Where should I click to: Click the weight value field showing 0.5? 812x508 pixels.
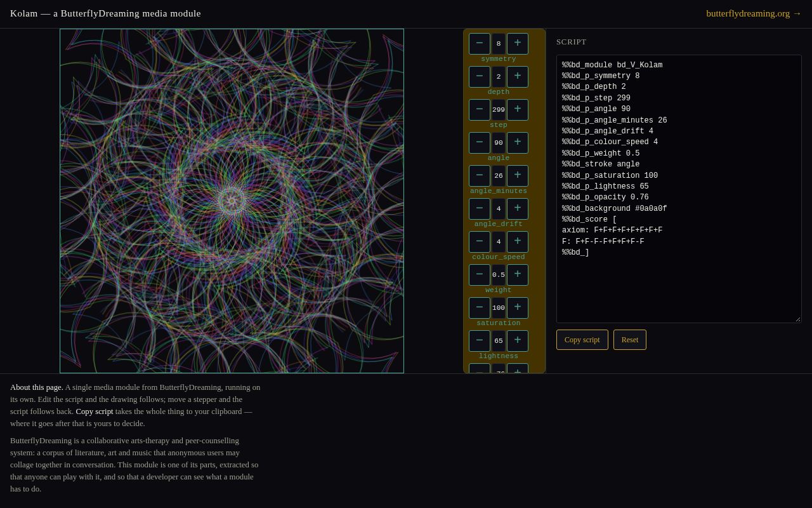[x=499, y=275]
